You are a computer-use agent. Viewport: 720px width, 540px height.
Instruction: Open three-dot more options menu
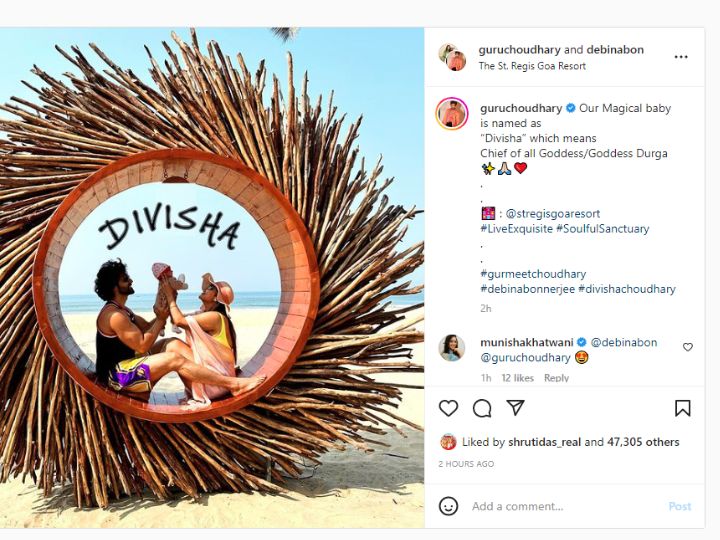[681, 57]
